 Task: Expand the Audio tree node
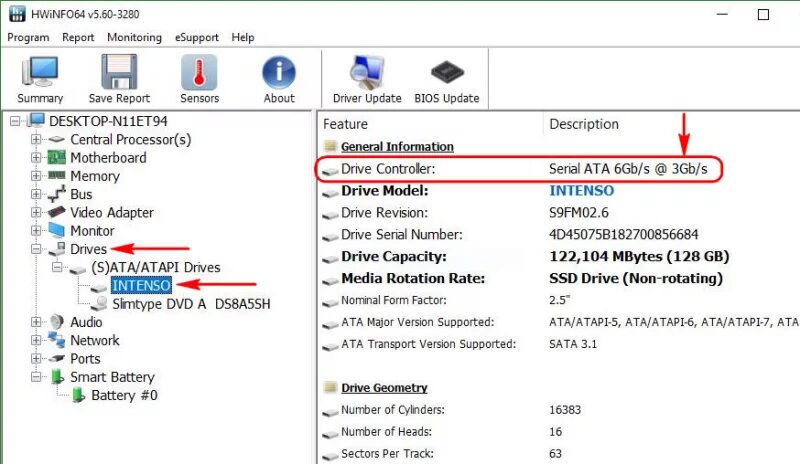coord(36,322)
